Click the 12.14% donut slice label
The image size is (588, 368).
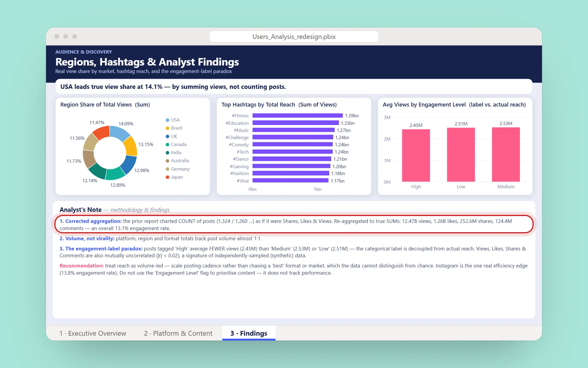[90, 180]
